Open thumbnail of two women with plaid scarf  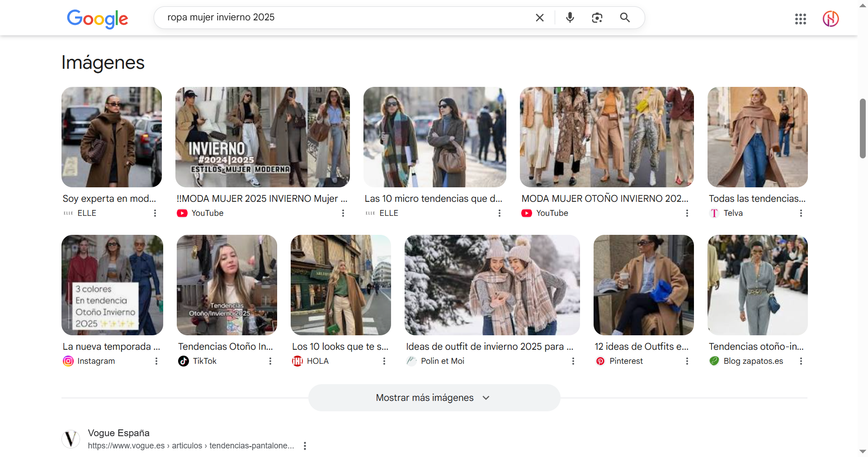click(435, 137)
